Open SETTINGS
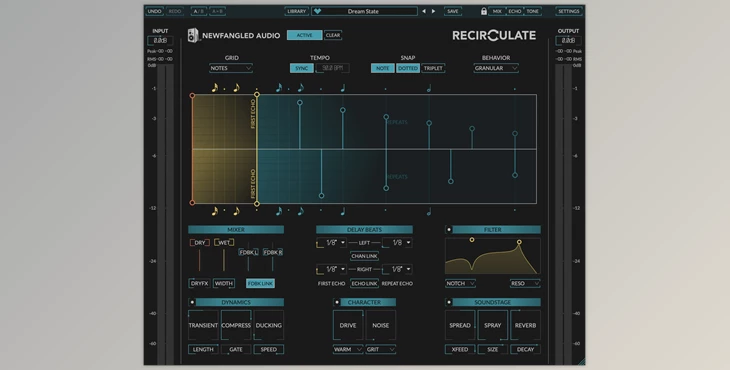 (568, 11)
